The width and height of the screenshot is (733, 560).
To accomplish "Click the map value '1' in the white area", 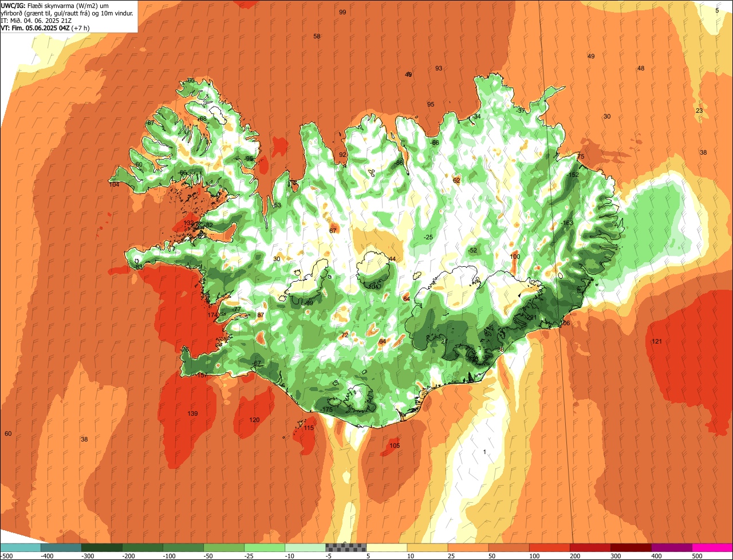I will click(484, 452).
